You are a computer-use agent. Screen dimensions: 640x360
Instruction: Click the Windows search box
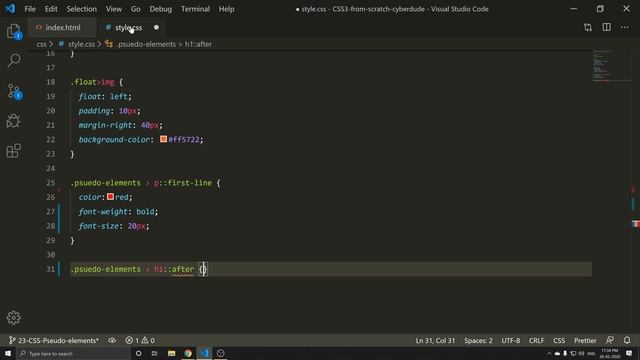[x=73, y=353]
